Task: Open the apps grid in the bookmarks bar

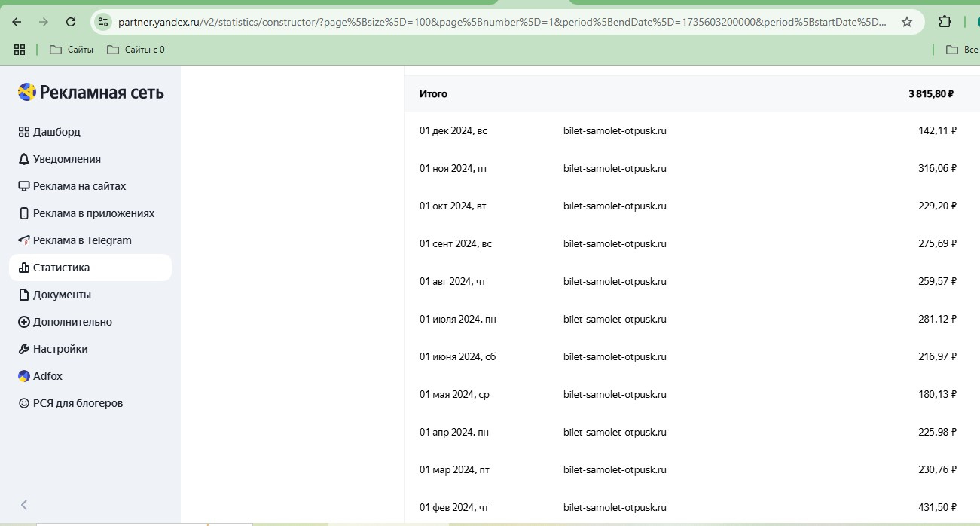Action: coord(20,50)
